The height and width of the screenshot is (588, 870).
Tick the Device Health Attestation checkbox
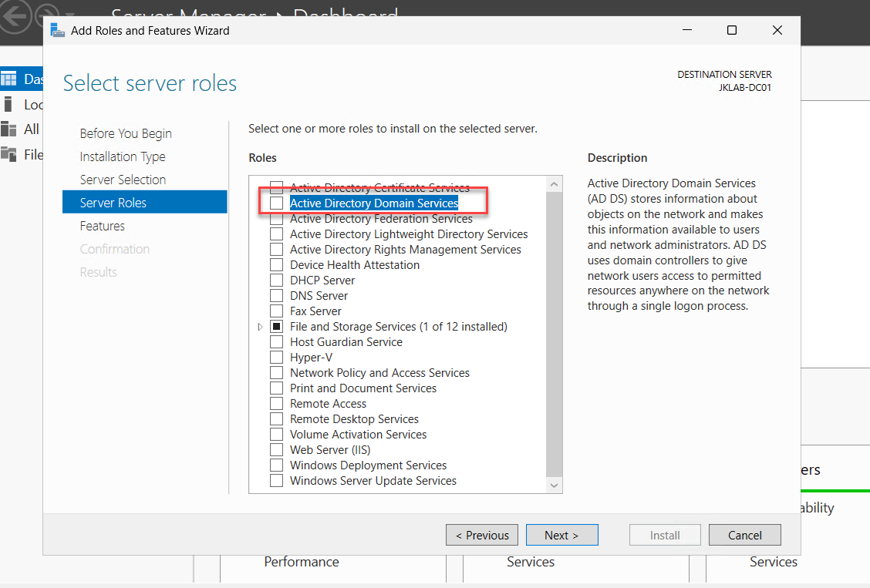pos(276,265)
